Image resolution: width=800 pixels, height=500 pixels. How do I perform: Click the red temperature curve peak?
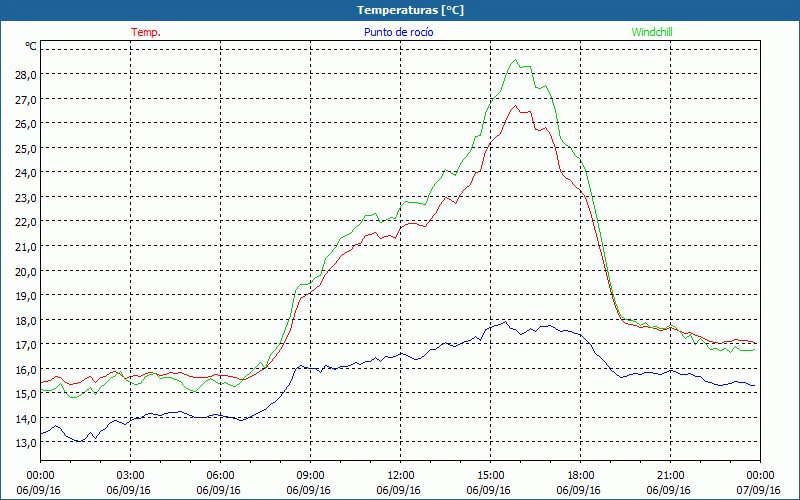[x=515, y=106]
